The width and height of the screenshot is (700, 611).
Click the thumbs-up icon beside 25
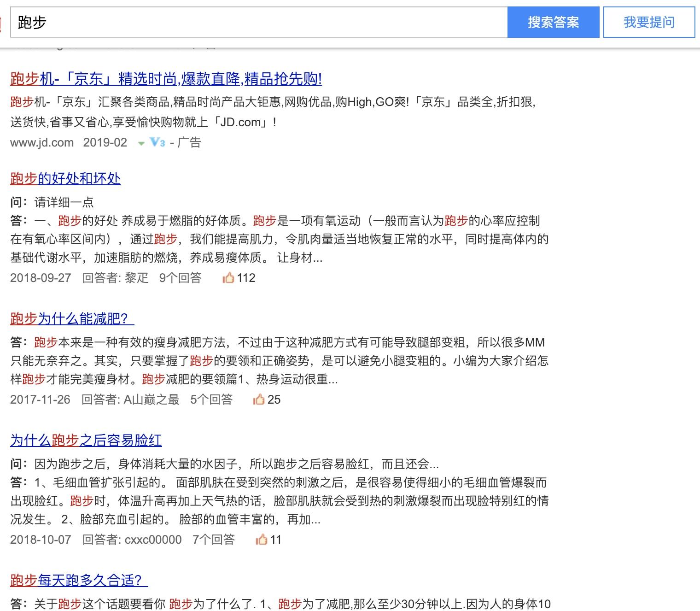[259, 399]
